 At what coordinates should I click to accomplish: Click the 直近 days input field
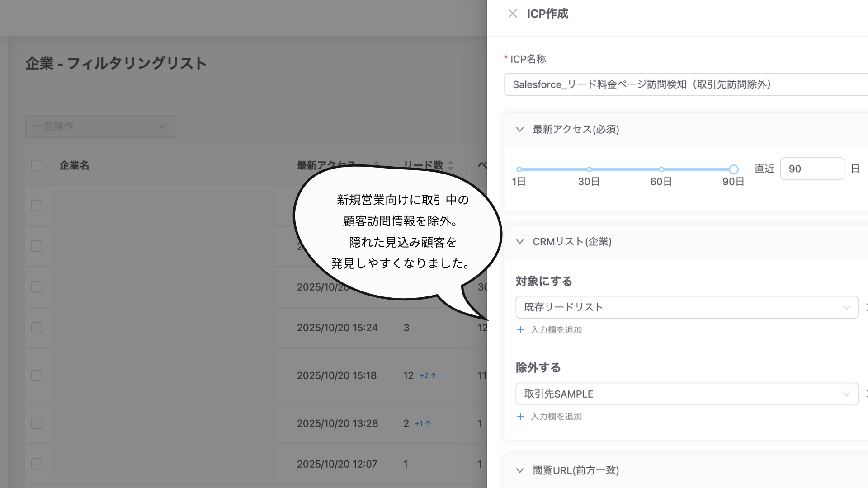coord(811,169)
